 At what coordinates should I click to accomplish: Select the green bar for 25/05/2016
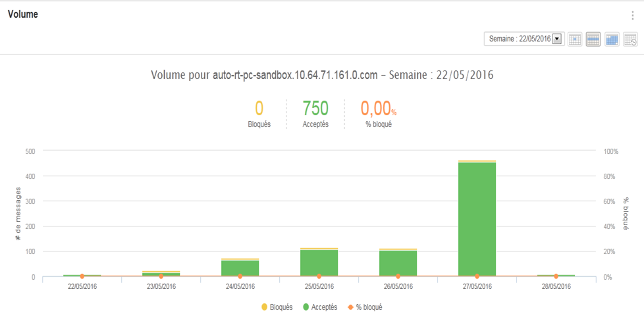click(x=319, y=263)
